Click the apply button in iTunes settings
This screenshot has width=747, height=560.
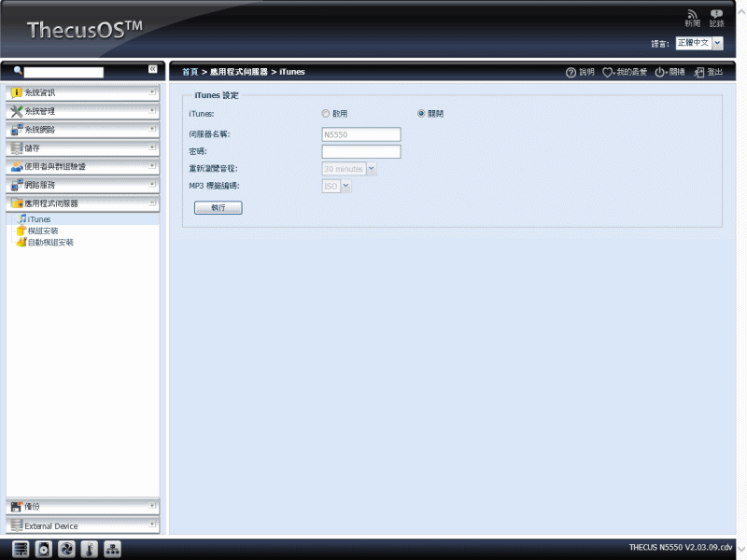[x=218, y=207]
